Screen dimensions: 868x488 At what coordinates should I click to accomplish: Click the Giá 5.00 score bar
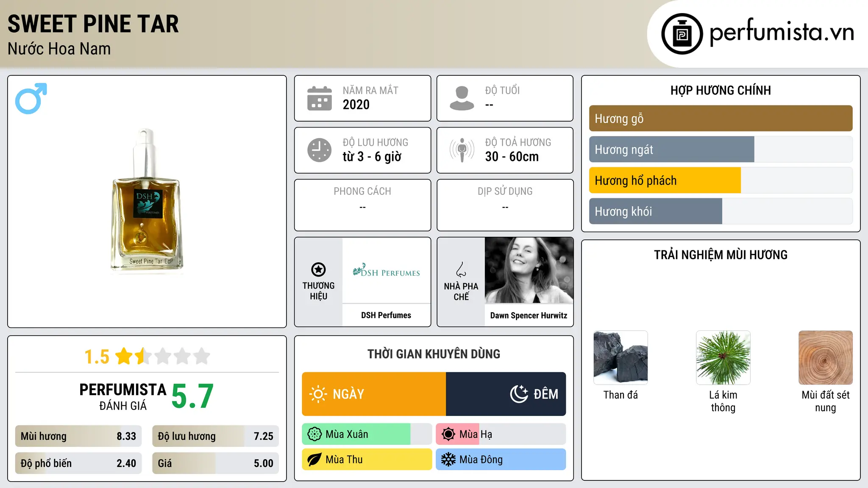215,463
